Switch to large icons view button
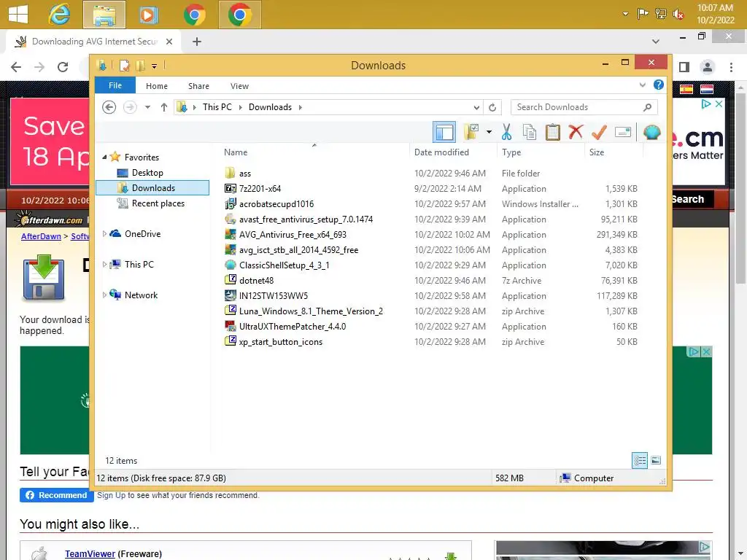Screen dimensions: 747x560 click(656, 460)
